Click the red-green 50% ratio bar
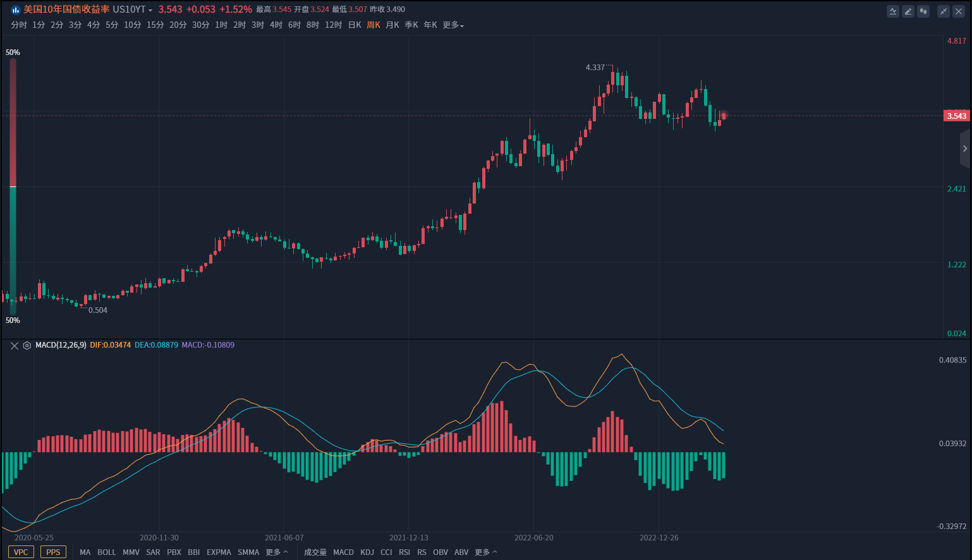This screenshot has height=560, width=972. (13, 186)
